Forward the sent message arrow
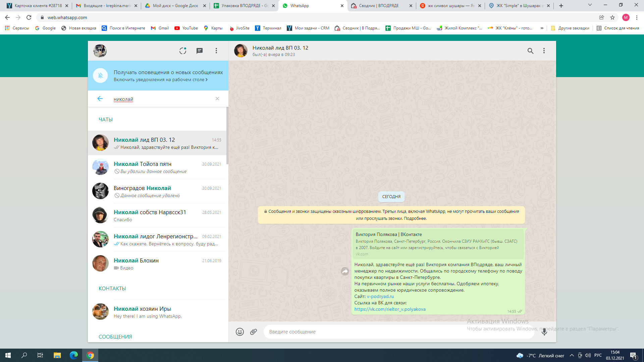The width and height of the screenshot is (644, 362). point(345,271)
